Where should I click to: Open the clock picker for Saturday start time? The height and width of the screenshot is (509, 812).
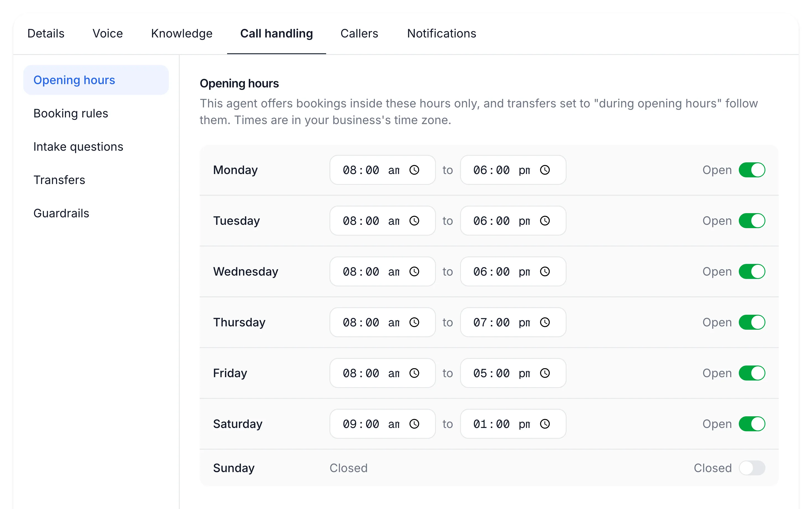[414, 424]
